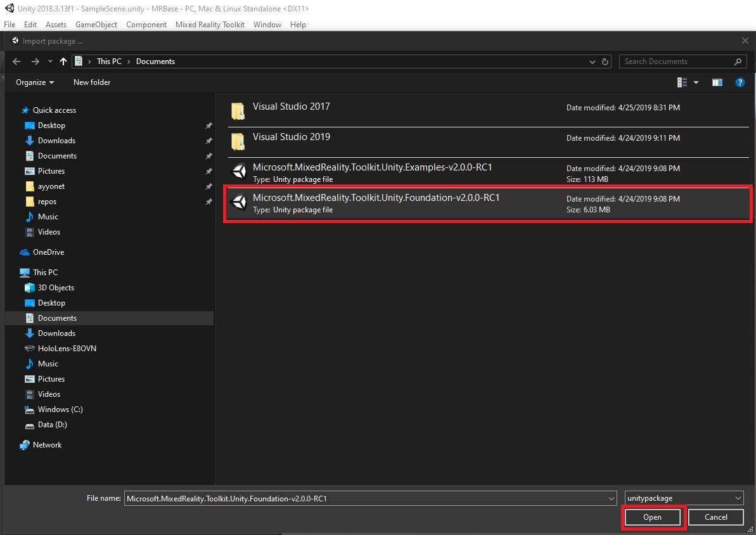Click the Music icon under This PC

click(29, 364)
